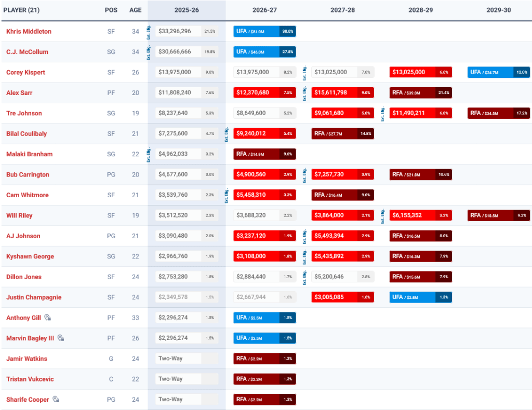
Task: Sort players by the AGE column header
Action: [x=135, y=10]
